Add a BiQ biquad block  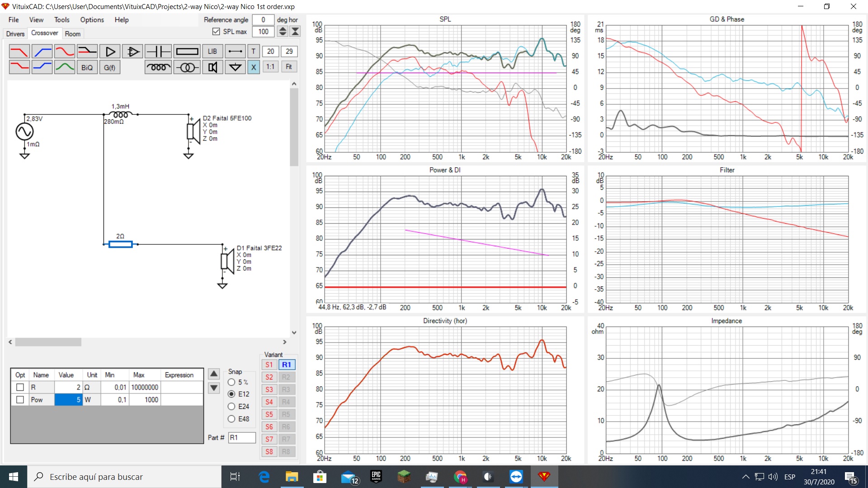pos(87,67)
